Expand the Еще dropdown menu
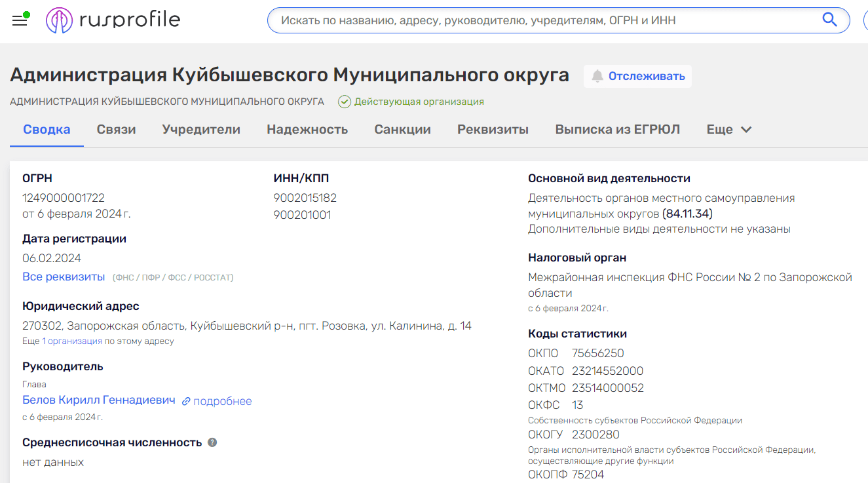Screen dimensions: 868x483 [x=728, y=129]
